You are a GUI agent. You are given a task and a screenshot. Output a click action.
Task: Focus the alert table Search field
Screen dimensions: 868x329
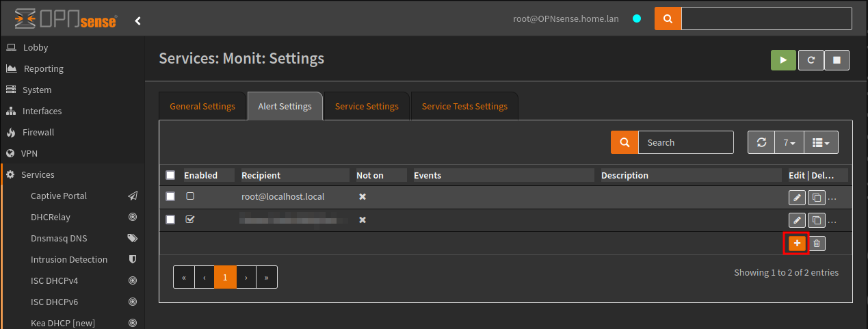click(x=685, y=142)
